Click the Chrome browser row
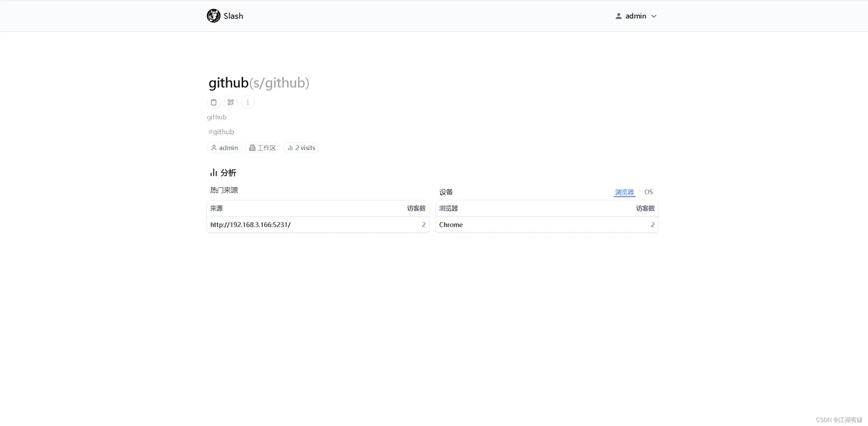Image resolution: width=868 pixels, height=426 pixels. click(x=547, y=224)
